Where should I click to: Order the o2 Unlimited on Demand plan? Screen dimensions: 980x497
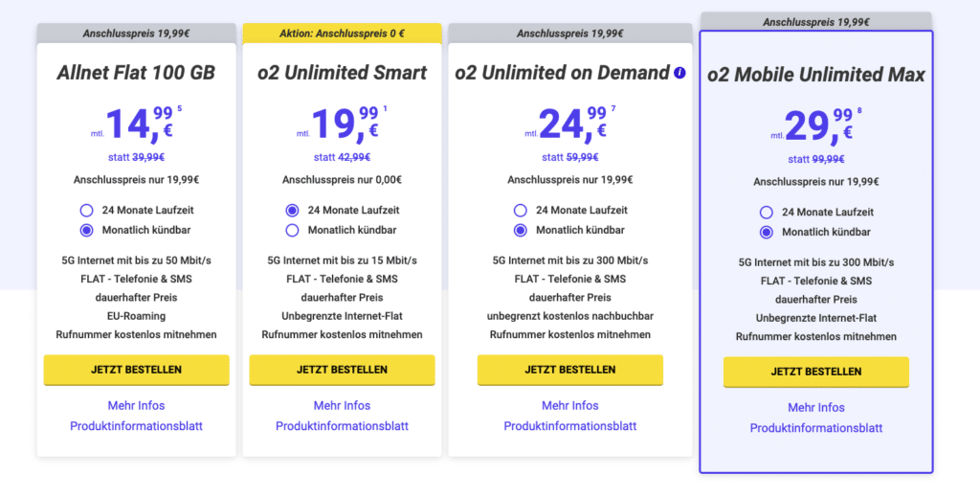[570, 370]
